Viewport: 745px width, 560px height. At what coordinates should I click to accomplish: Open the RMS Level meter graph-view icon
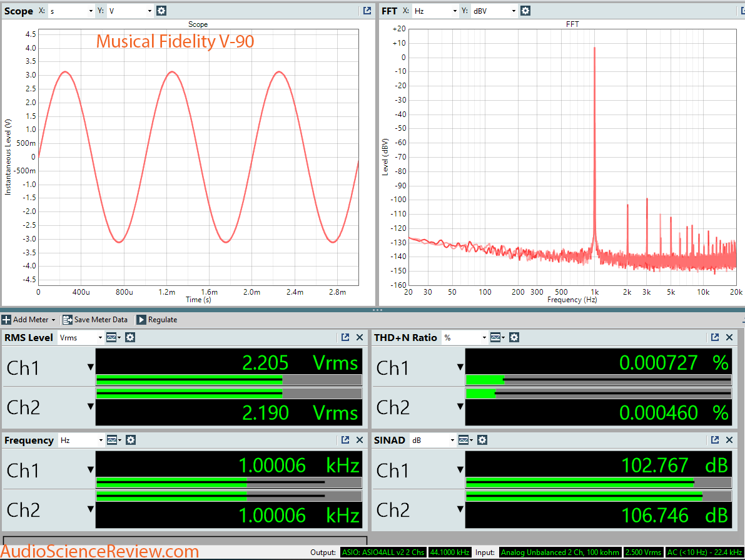[113, 337]
